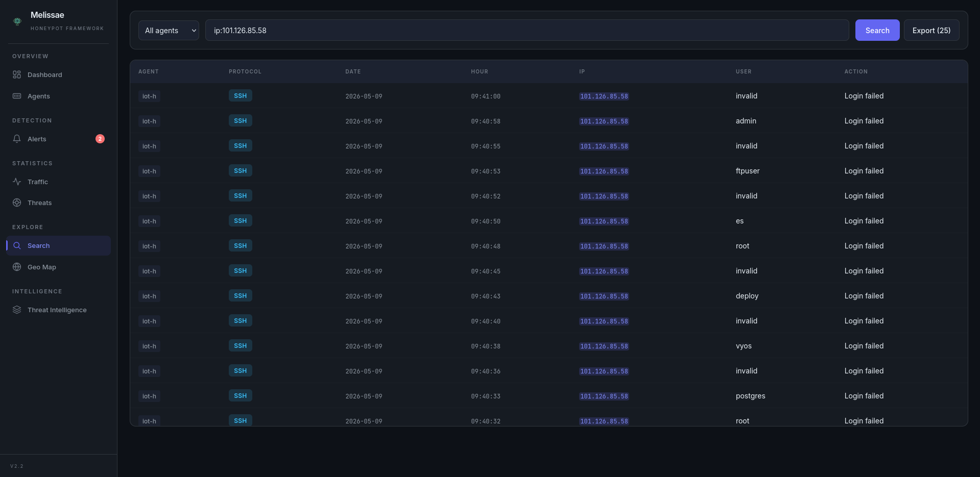This screenshot has width=980, height=477.
Task: Click the AGENT column header
Action: pyautogui.click(x=149, y=71)
